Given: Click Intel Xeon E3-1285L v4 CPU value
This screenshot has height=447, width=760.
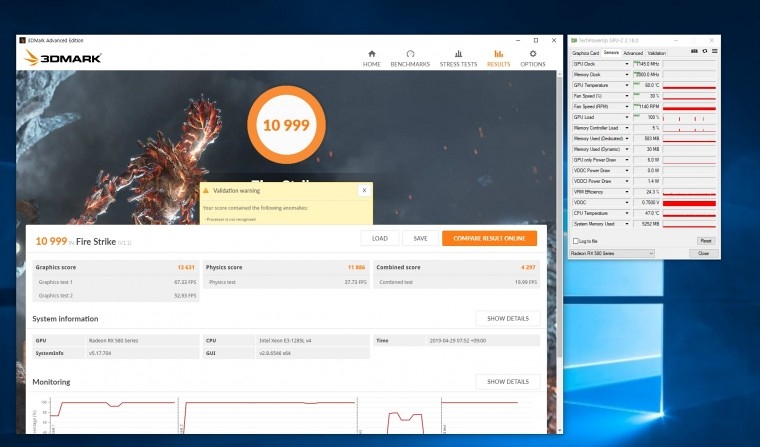Looking at the screenshot, I should pos(285,340).
